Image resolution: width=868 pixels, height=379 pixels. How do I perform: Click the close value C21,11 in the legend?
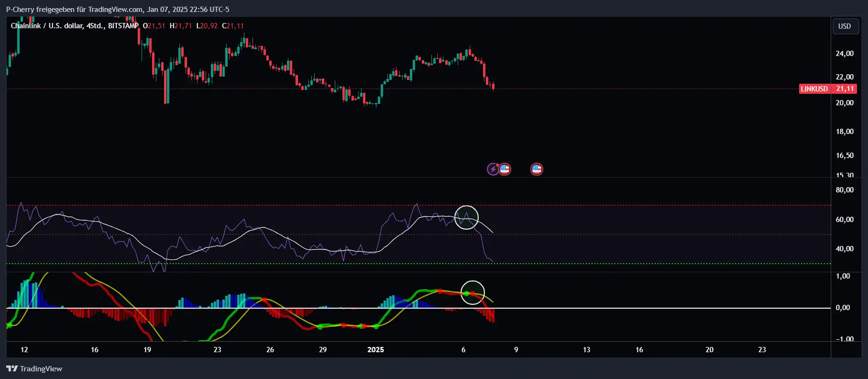[233, 26]
